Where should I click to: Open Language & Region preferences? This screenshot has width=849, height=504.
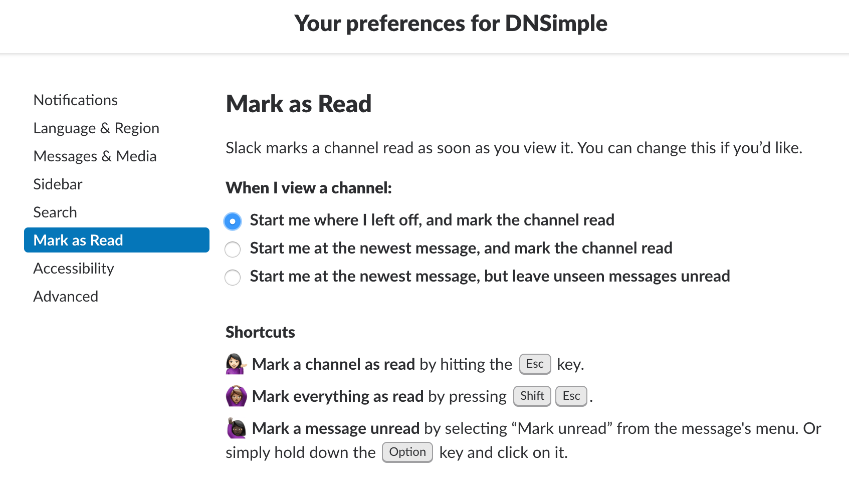(x=96, y=128)
